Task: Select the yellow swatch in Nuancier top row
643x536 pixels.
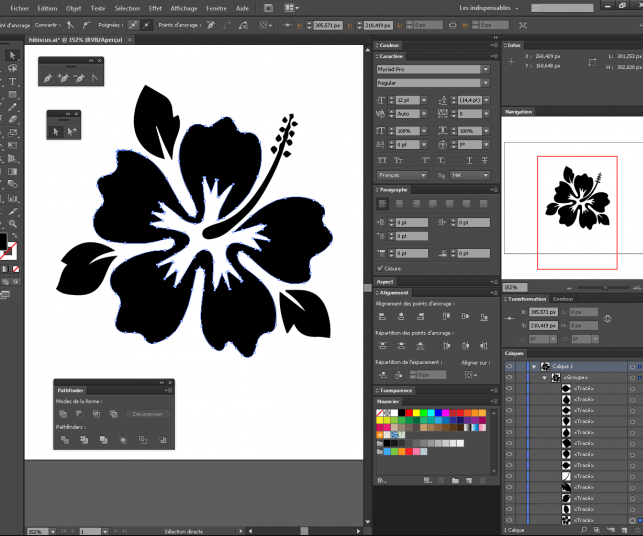Action: point(416,413)
